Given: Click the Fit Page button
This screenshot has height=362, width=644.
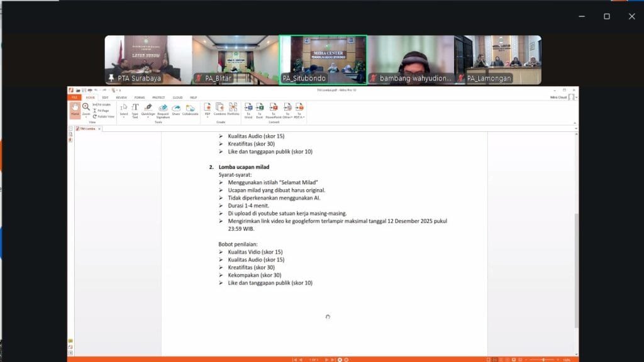Looking at the screenshot, I should click(x=103, y=110).
